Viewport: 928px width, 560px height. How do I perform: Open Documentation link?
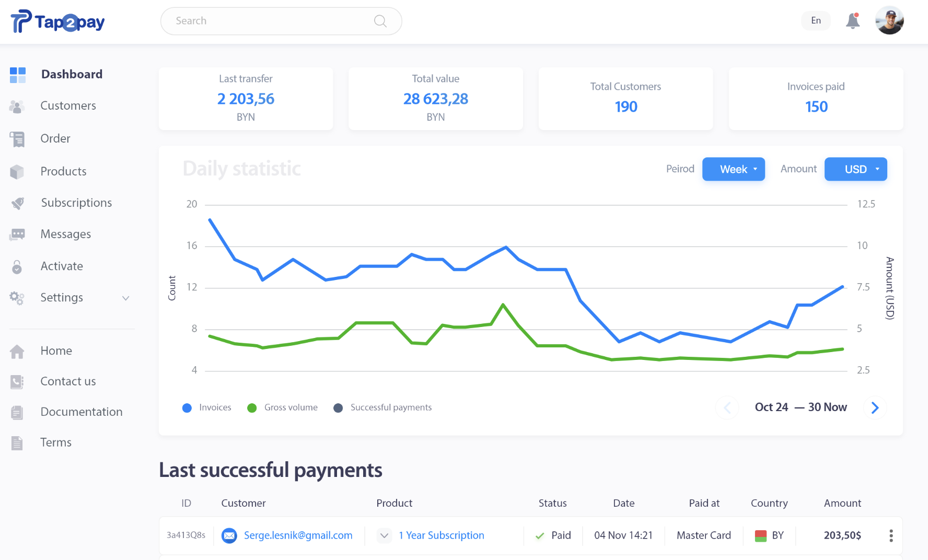click(82, 412)
